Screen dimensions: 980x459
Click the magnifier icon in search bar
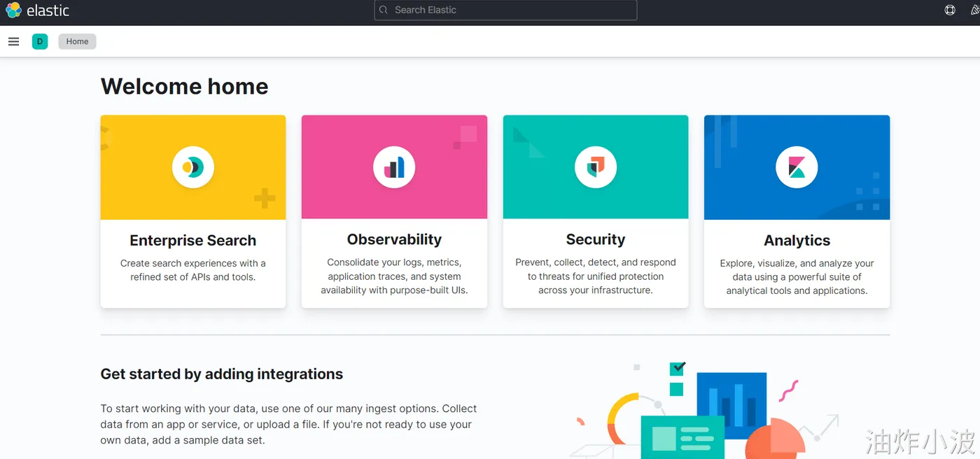click(384, 10)
